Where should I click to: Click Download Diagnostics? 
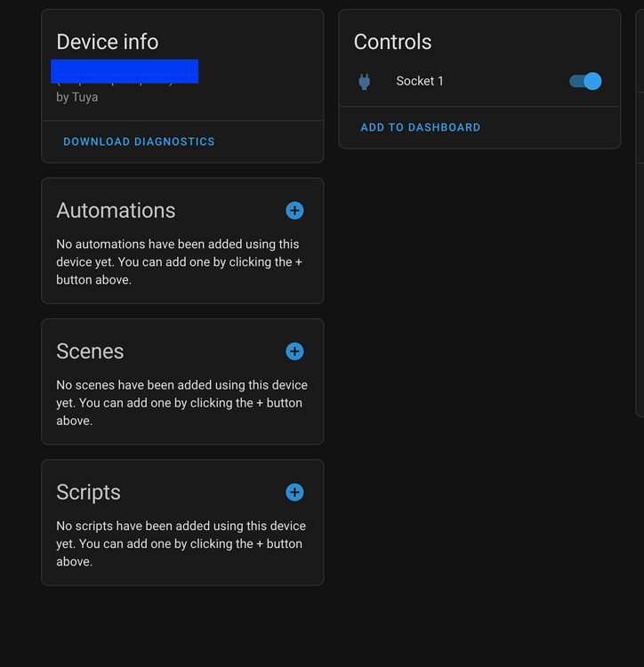pos(139,141)
